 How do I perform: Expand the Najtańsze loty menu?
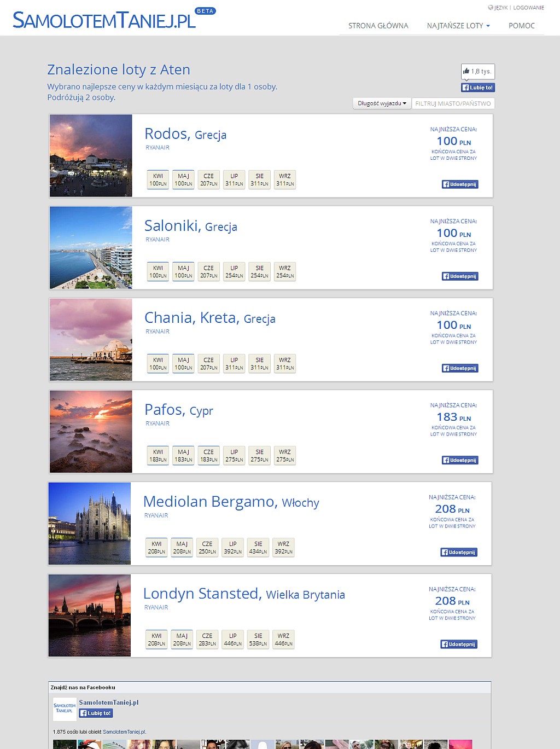[458, 26]
